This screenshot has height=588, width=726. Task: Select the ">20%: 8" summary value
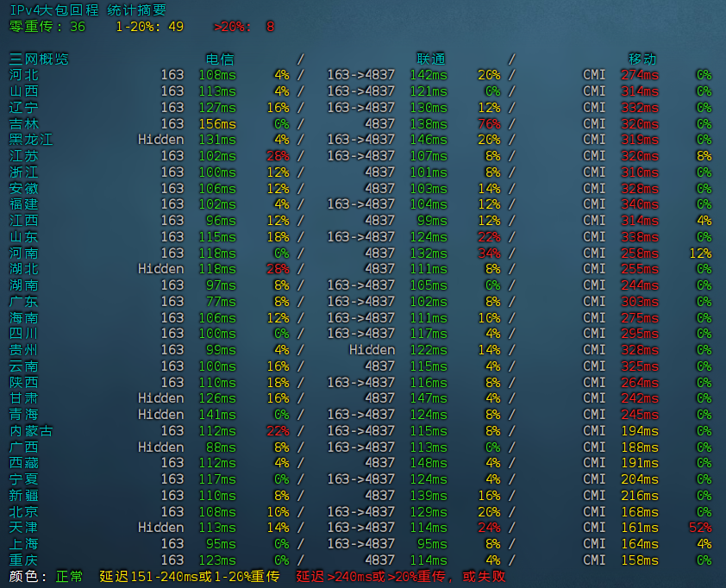[x=244, y=27]
